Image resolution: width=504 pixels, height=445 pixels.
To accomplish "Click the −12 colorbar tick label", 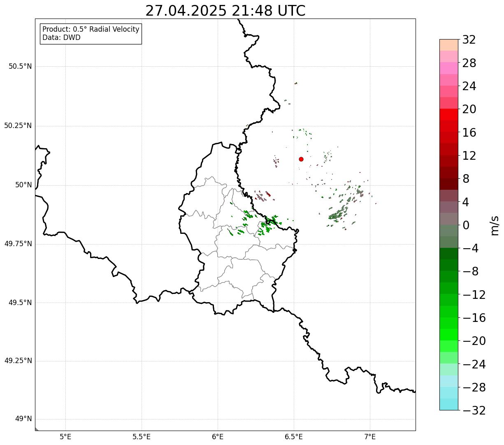I will pyautogui.click(x=474, y=295).
